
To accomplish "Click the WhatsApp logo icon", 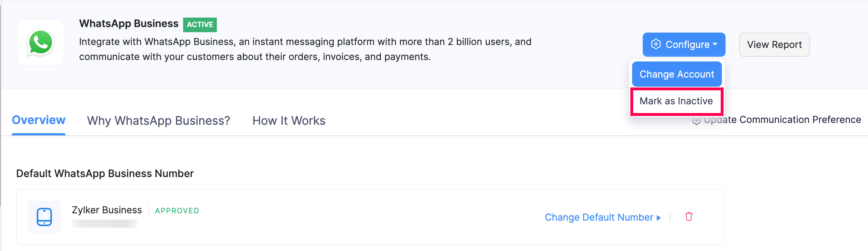I will coord(41,42).
